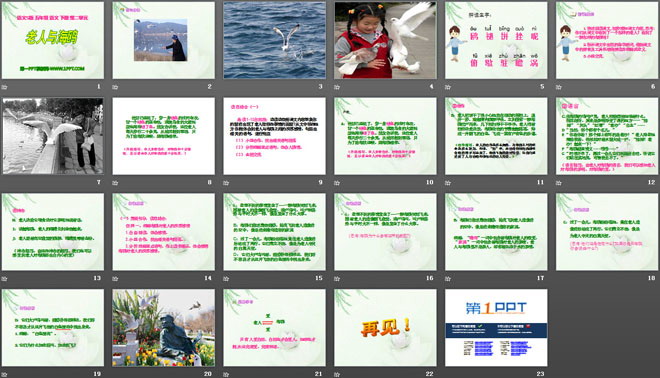This screenshot has width=660, height=378.
Task: Select slide 4 with girl holding white doves
Action: pyautogui.click(x=385, y=40)
